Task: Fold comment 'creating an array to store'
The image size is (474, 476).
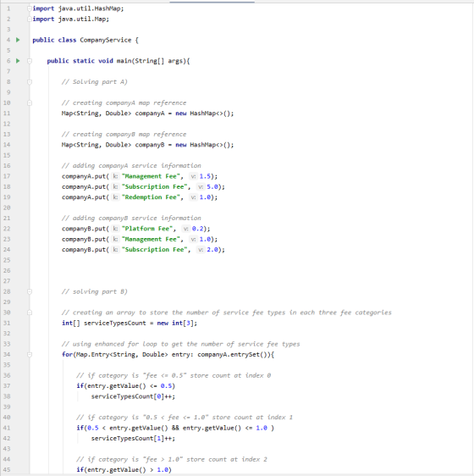Action: (x=30, y=313)
